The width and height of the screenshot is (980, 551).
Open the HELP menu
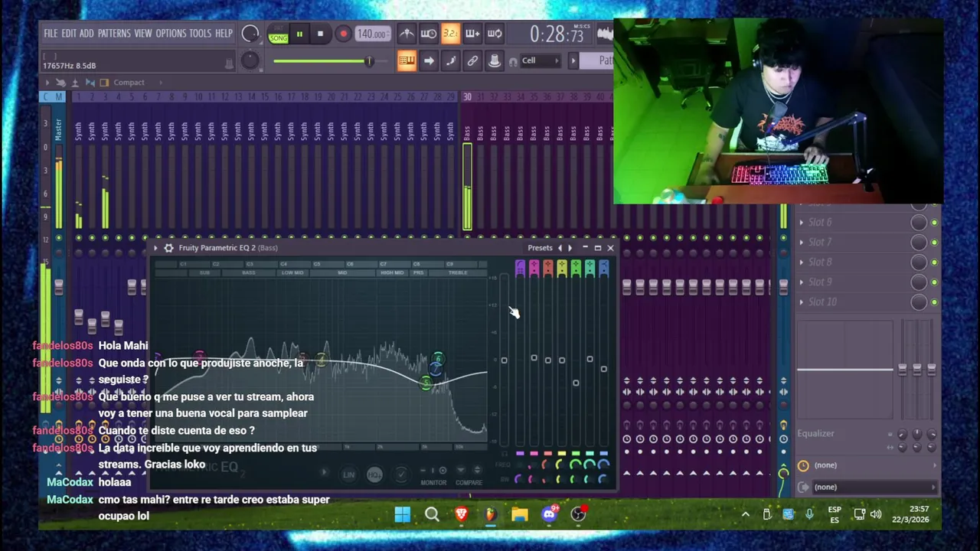point(224,34)
